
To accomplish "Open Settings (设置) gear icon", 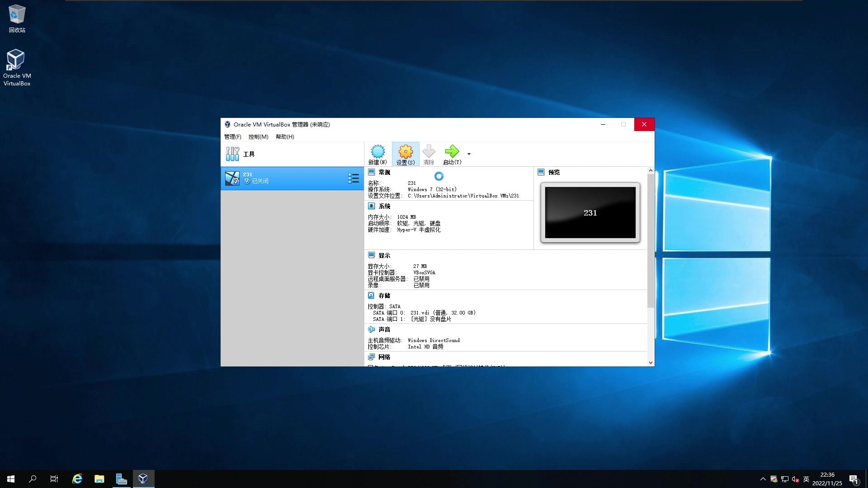I will click(406, 152).
